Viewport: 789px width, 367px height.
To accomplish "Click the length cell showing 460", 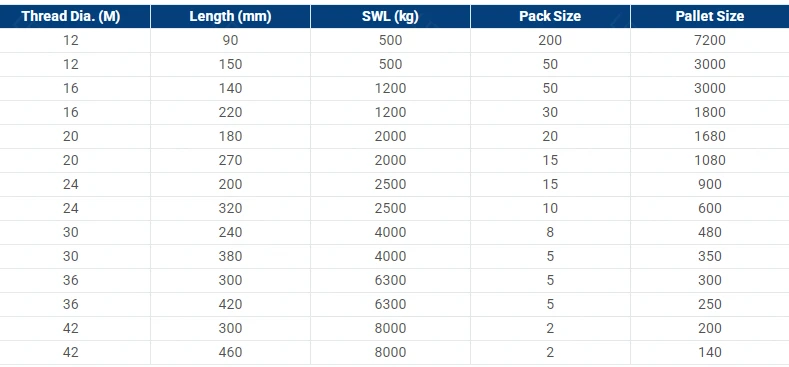I will pyautogui.click(x=230, y=352).
